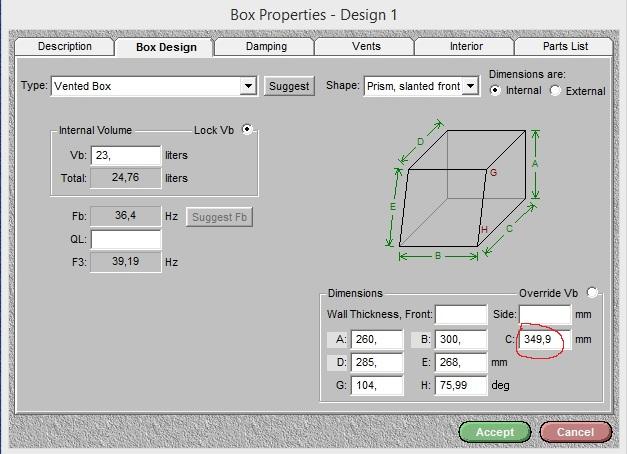Select the C dimension field showing 349,9
Image resolution: width=628 pixels, height=454 pixels.
pyautogui.click(x=544, y=340)
